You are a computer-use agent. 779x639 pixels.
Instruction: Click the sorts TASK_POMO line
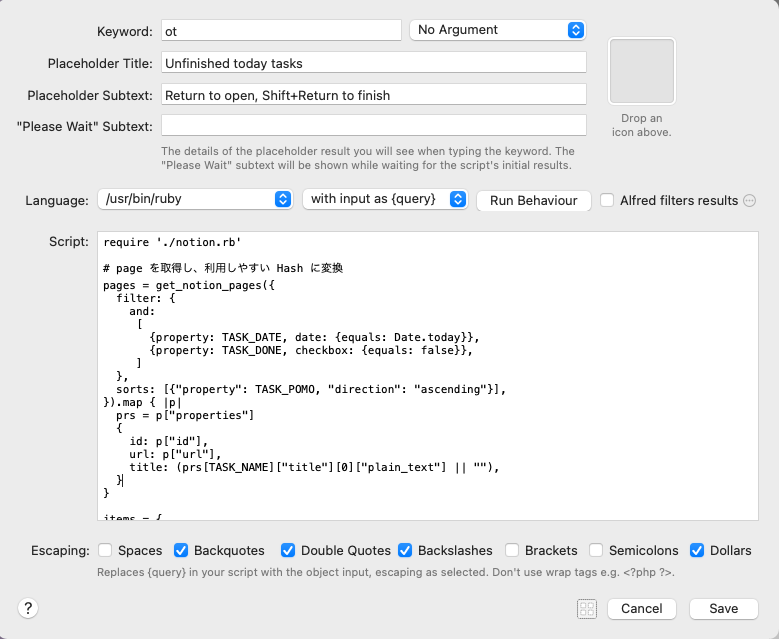(311, 389)
